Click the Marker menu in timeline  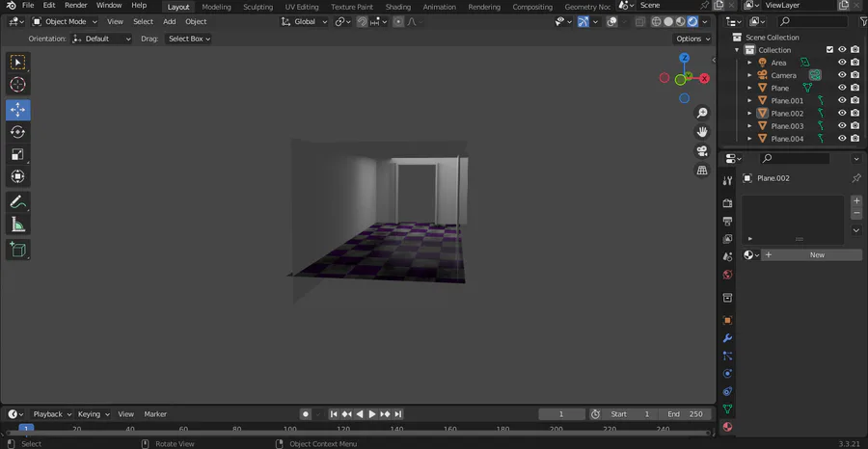[x=155, y=414]
